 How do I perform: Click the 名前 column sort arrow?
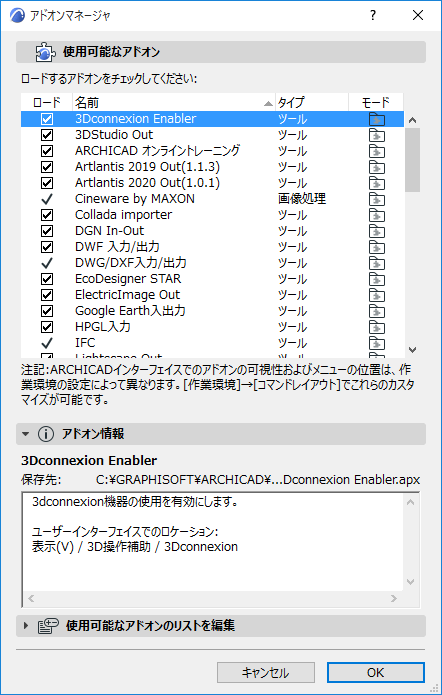(x=268, y=104)
